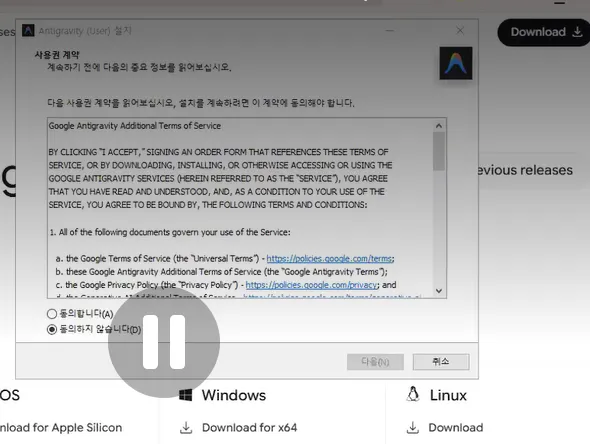590x444 pixels.
Task: Click the Windows logo icon on webpage
Action: [186, 395]
